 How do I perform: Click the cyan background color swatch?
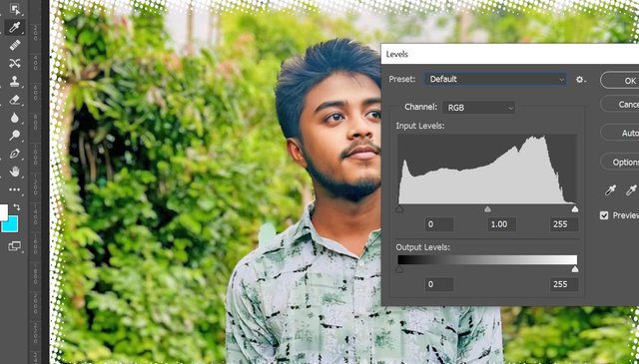click(9, 224)
